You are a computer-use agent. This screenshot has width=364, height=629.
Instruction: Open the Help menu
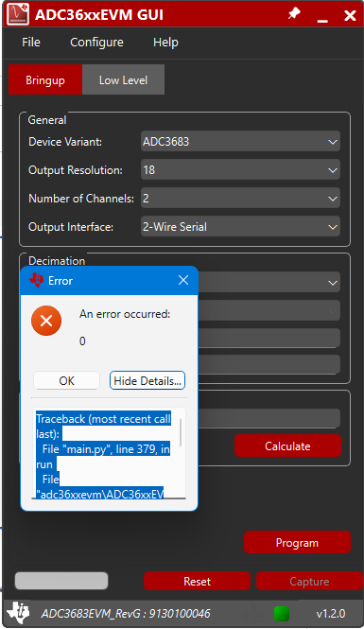pyautogui.click(x=165, y=43)
